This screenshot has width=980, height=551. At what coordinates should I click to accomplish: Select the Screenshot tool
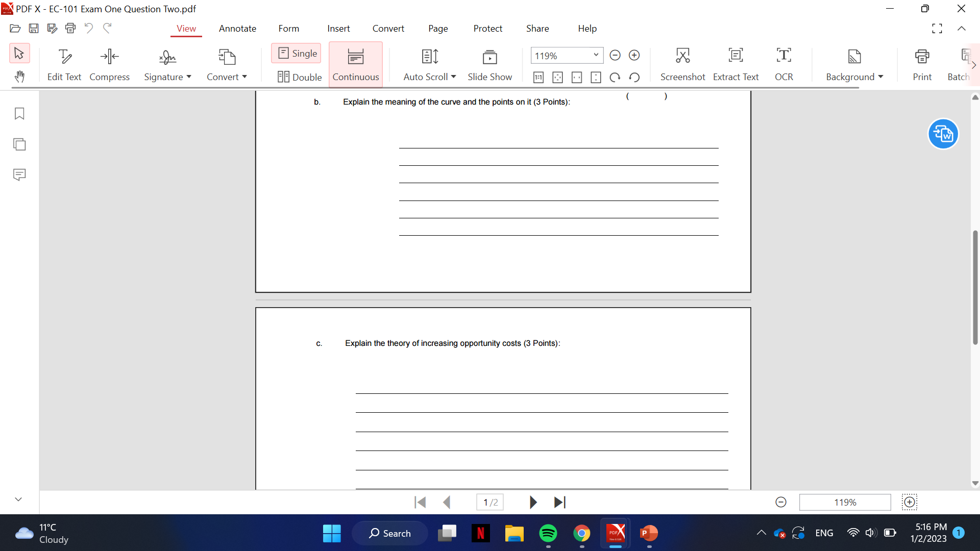click(683, 64)
